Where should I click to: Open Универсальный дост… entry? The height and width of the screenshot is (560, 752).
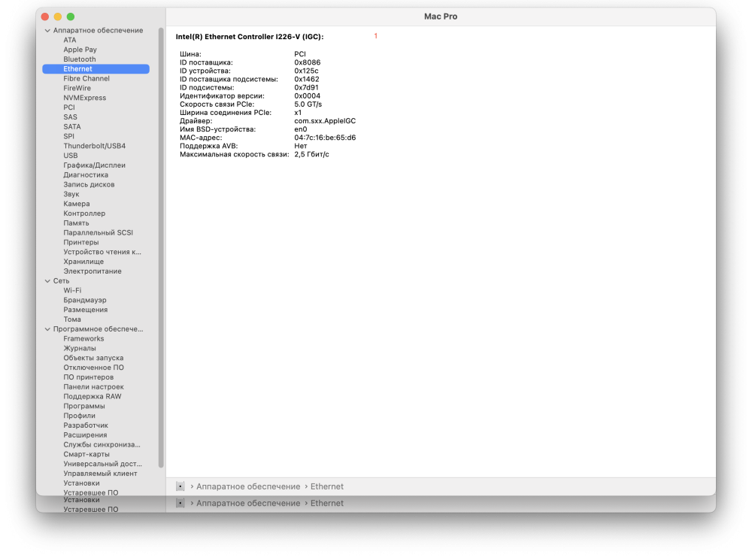click(102, 464)
